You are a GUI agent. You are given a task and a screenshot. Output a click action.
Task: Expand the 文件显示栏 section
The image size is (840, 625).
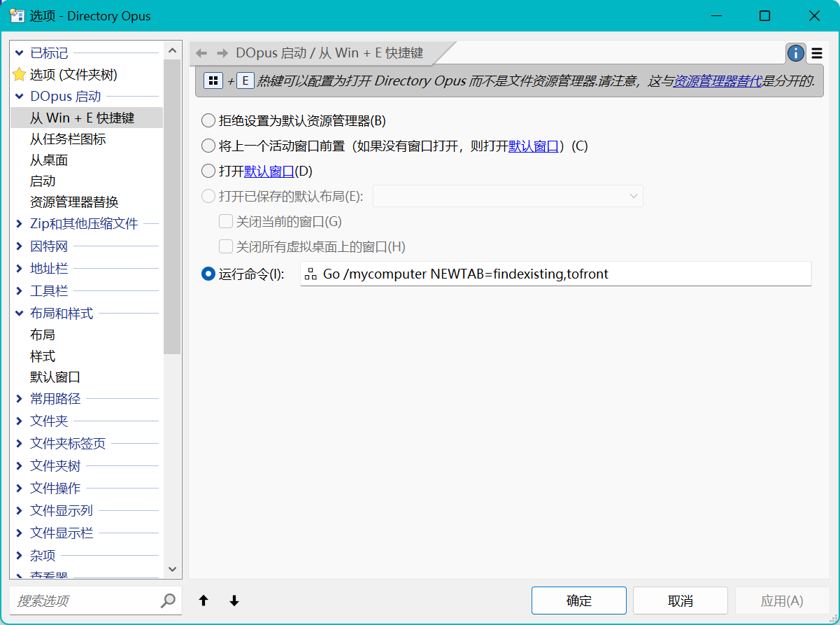[19, 533]
